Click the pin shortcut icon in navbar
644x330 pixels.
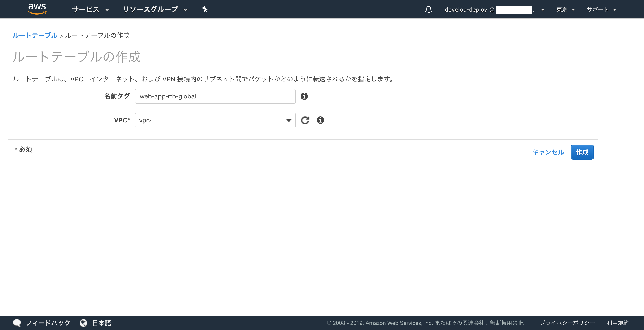coord(205,9)
